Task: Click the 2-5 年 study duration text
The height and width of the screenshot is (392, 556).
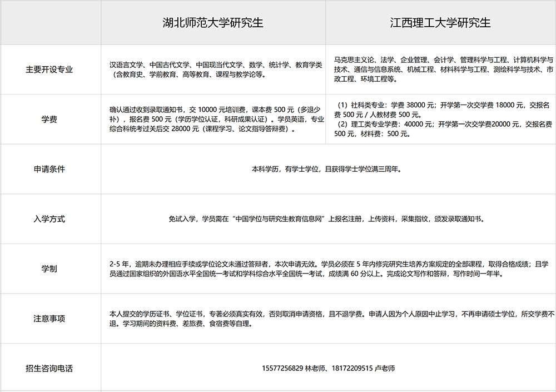Action: [x=329, y=269]
